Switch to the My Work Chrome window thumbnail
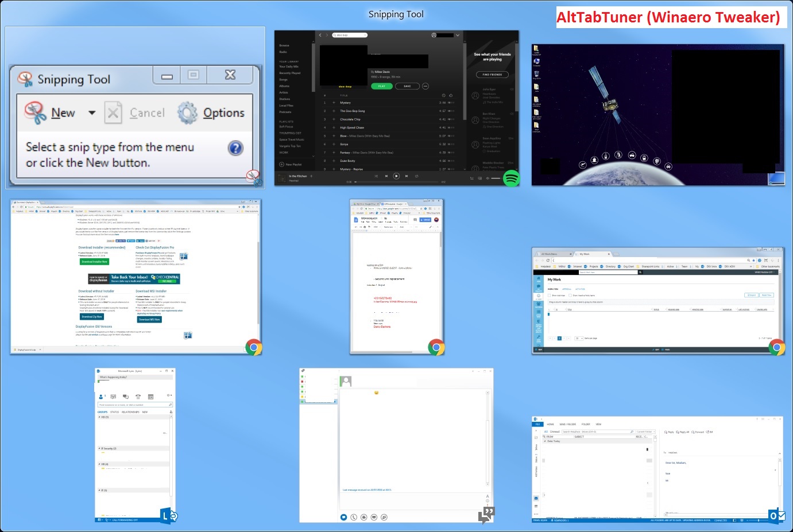The height and width of the screenshot is (532, 793). pos(658,301)
